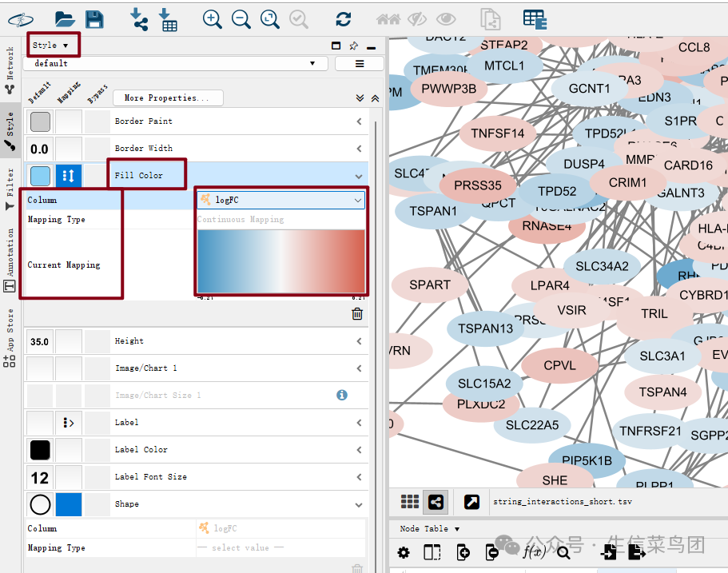Switch to Annotation side tab

[x=10, y=260]
